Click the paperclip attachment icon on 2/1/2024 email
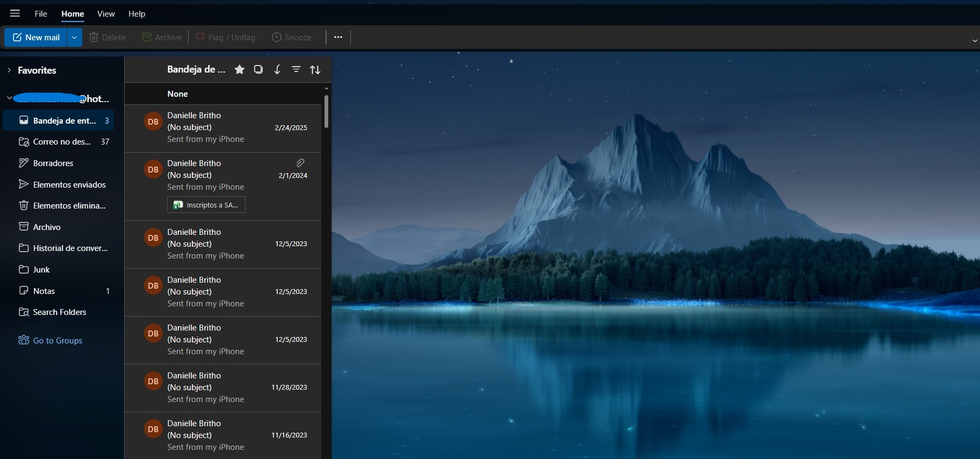980x459 pixels. [x=300, y=163]
